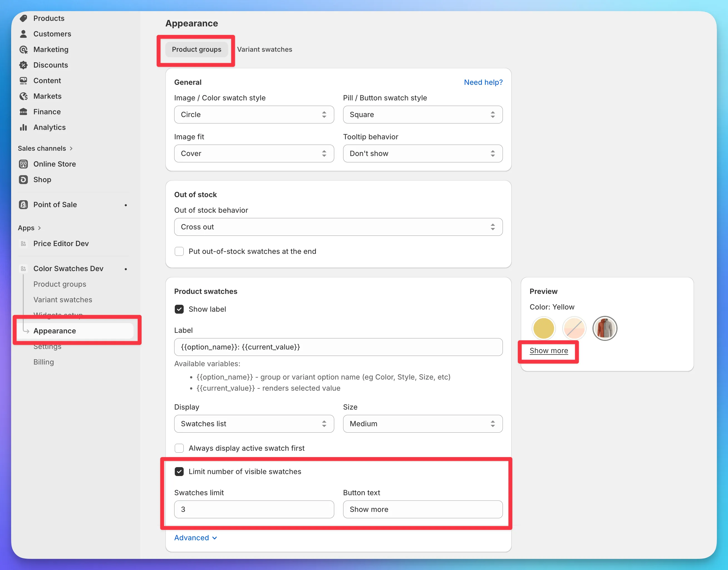
Task: Enable Put out-of-stock swatches at the end
Action: pyautogui.click(x=179, y=251)
